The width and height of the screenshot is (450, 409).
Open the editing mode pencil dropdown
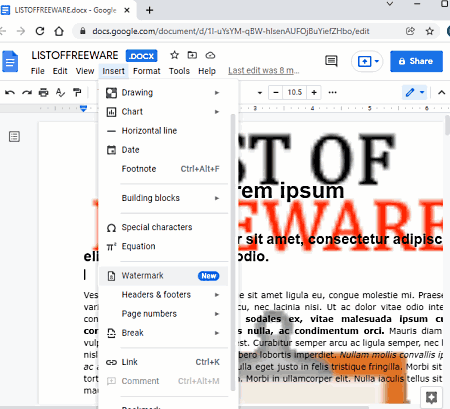414,92
